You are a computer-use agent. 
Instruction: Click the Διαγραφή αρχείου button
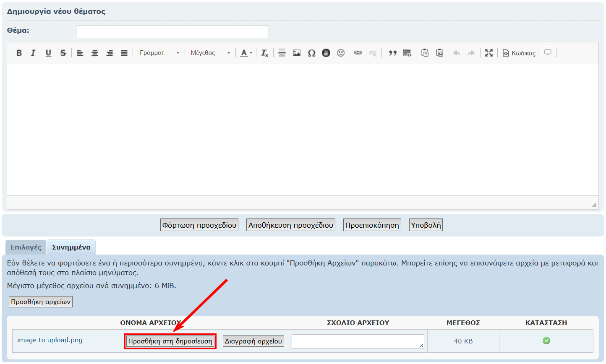[x=253, y=341]
